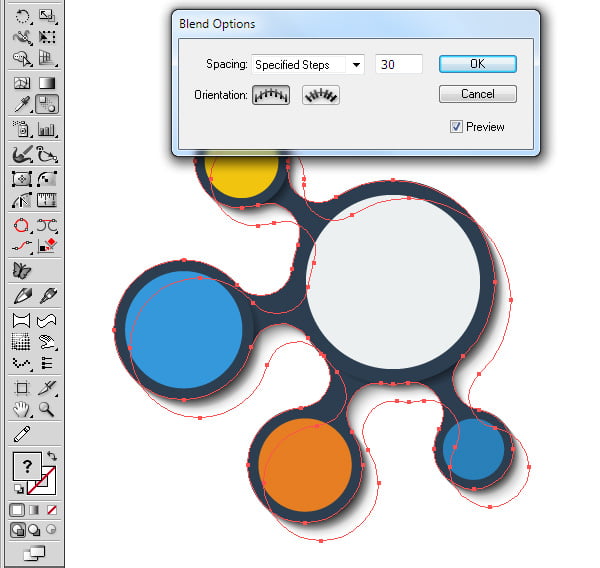Viewport: 600px width, 568px height.
Task: Toggle the Preview checkbox
Action: pos(456,127)
